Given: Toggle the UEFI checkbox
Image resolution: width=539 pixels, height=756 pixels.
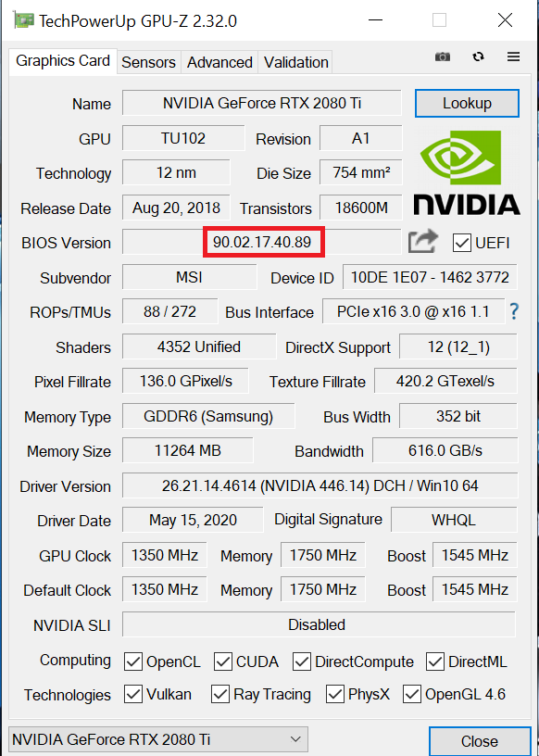Looking at the screenshot, I should coord(461,243).
